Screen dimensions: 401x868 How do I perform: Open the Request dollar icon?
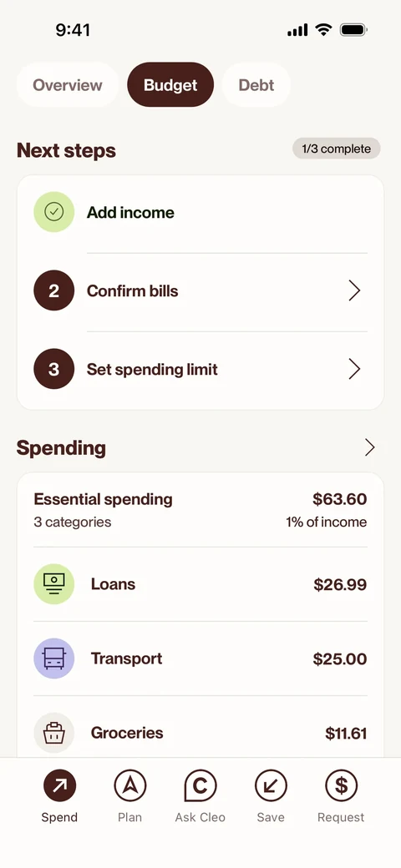(x=341, y=785)
